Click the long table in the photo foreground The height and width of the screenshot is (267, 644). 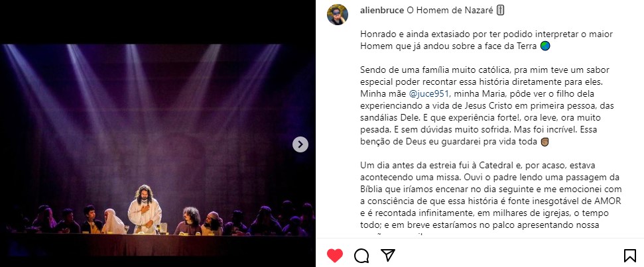pos(156,244)
